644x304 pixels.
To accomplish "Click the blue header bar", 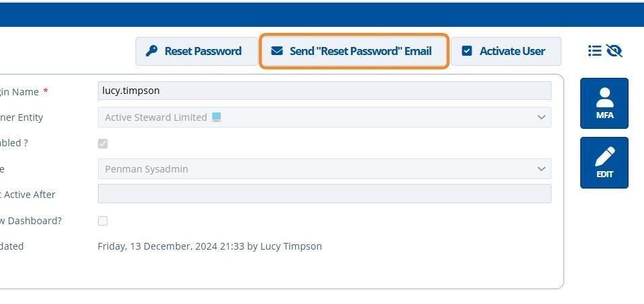I will click(x=322, y=14).
